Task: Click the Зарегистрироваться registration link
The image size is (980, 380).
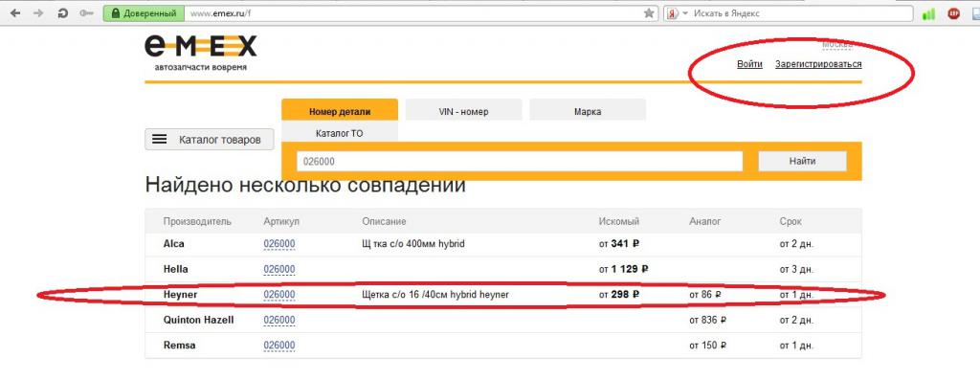Action: [818, 64]
